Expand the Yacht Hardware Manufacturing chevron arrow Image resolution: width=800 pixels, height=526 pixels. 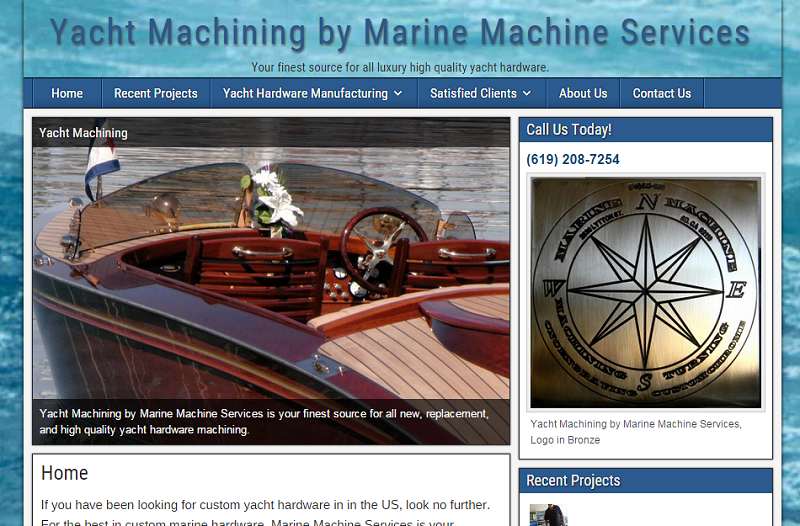click(x=398, y=93)
